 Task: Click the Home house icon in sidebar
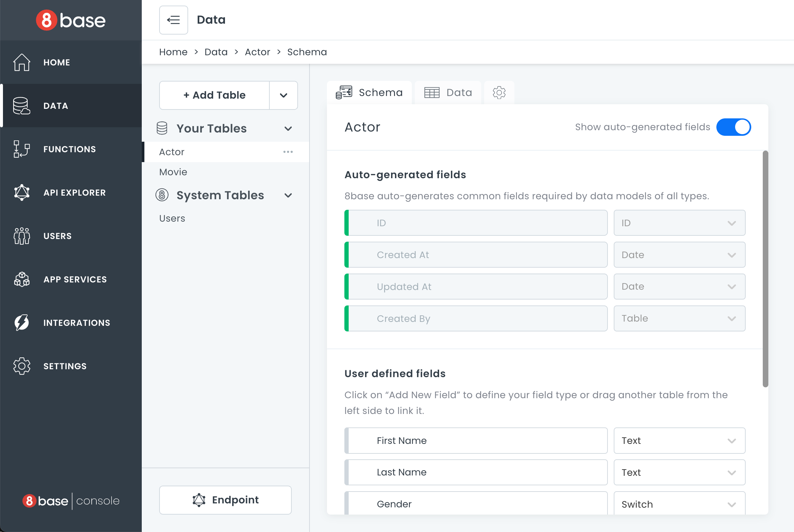[x=22, y=62]
